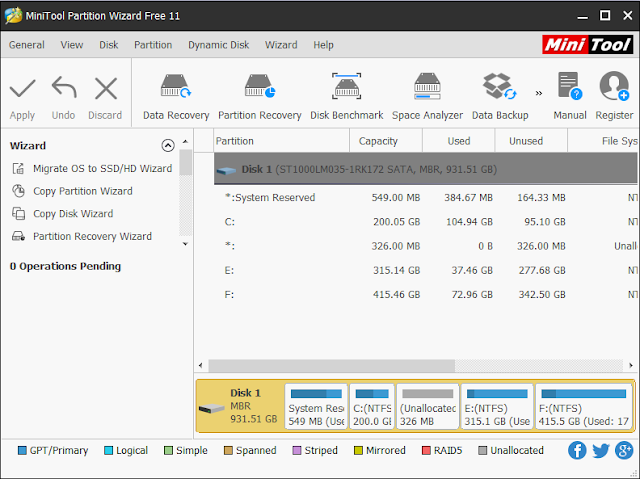Select F:(NTFS) block in disk map

(x=584, y=406)
